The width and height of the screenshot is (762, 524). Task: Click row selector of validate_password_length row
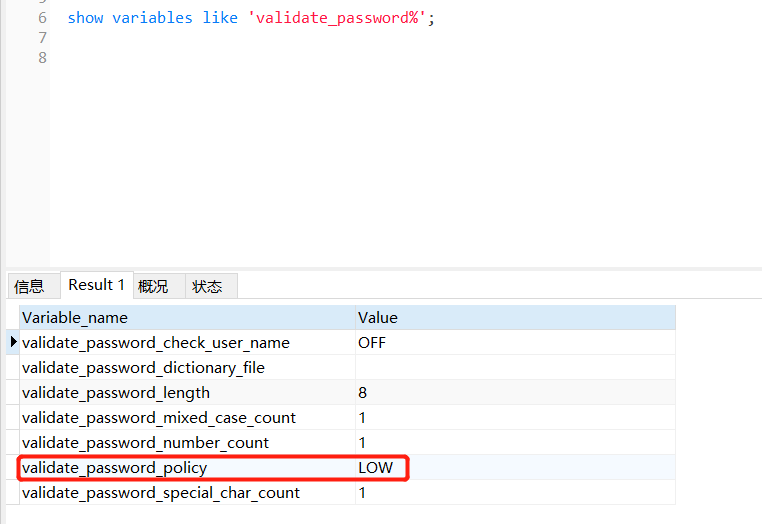tap(13, 393)
